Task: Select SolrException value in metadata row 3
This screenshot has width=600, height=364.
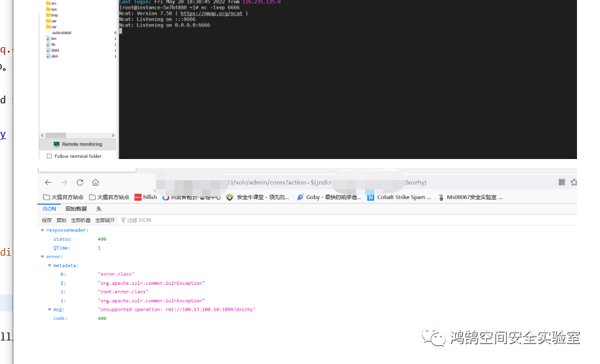Action: [x=151, y=301]
